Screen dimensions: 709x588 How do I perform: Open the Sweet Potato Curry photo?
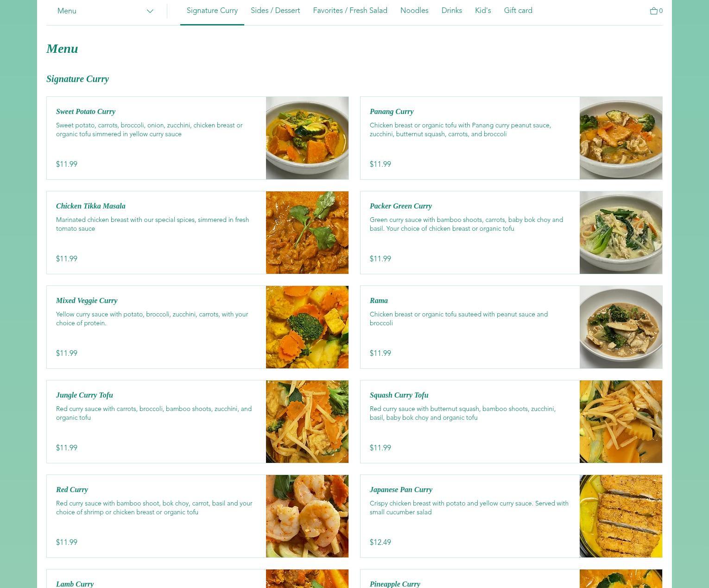click(307, 138)
